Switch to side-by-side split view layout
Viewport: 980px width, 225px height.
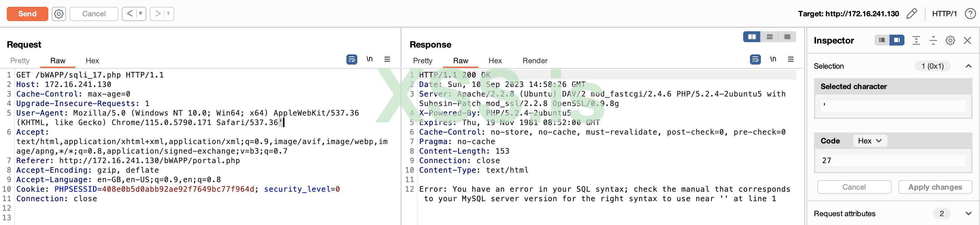(752, 37)
